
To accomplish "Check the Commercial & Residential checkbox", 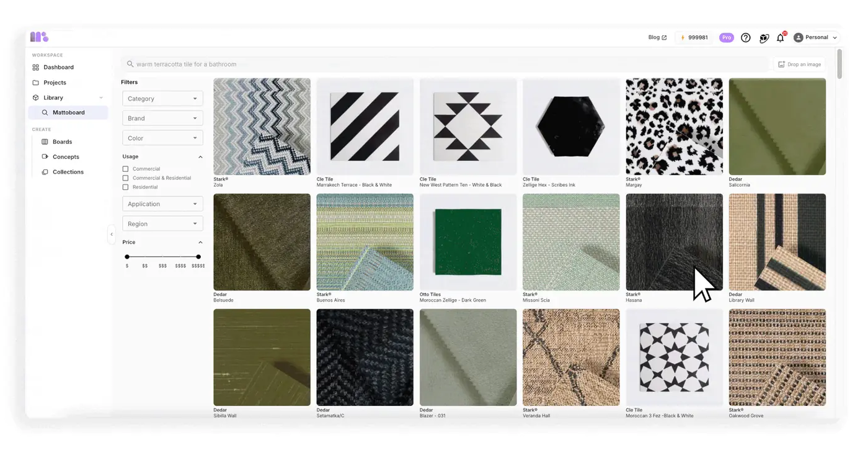I will point(125,178).
